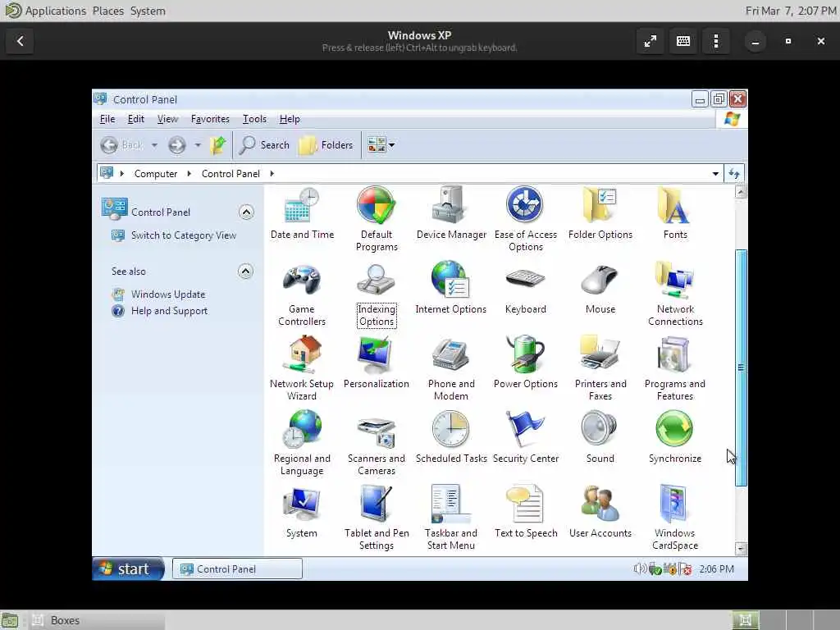Open the Help menu
Image resolution: width=840 pixels, height=630 pixels.
coord(290,119)
